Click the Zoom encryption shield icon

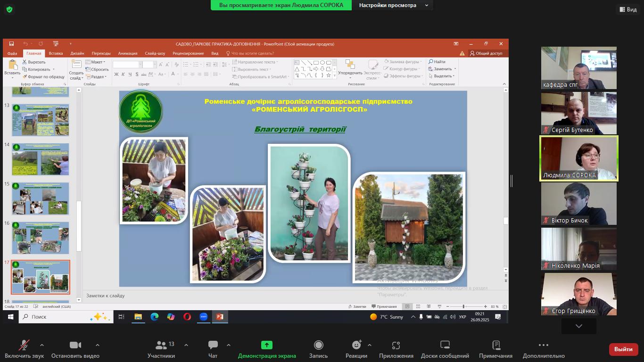[9, 9]
